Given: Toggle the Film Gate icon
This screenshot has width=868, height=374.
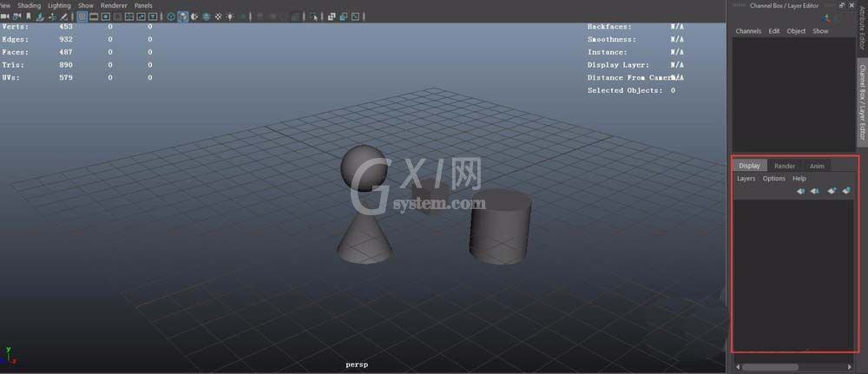Looking at the screenshot, I should pos(94,16).
